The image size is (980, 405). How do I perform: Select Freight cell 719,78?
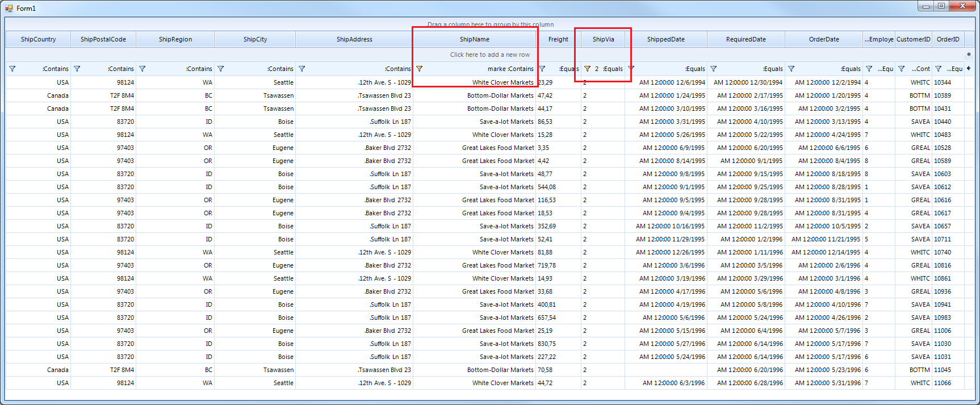(x=559, y=265)
